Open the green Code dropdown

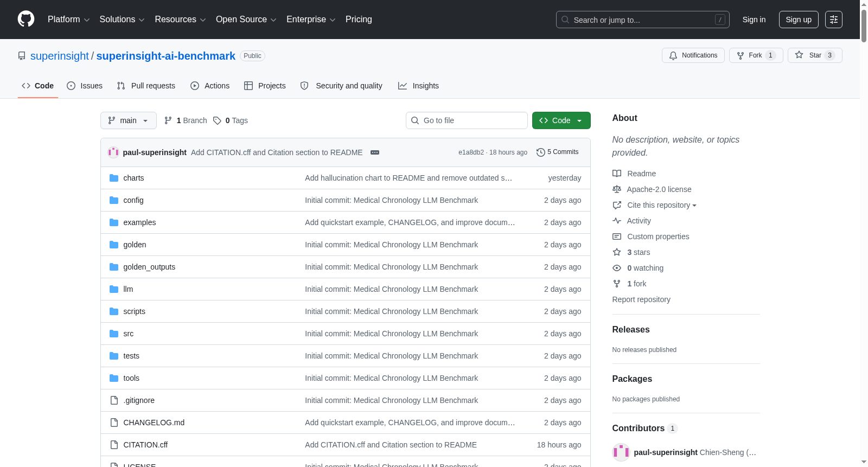[561, 120]
